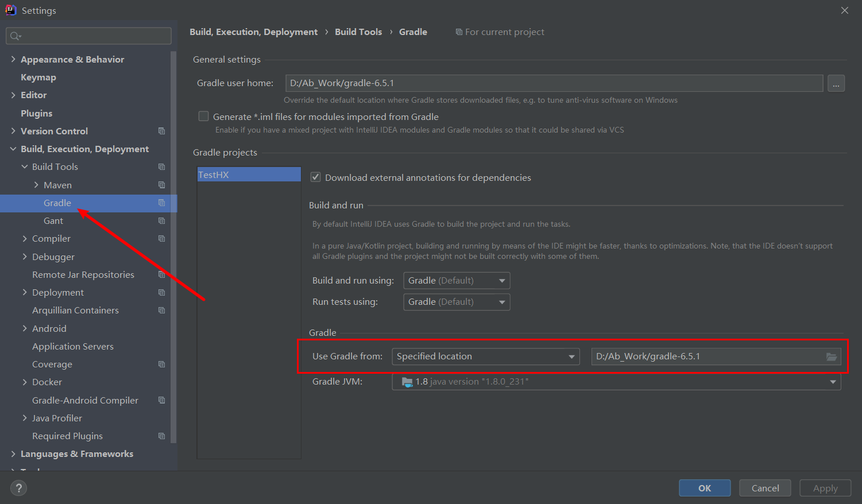This screenshot has width=862, height=504.
Task: Click project-level icon beside Build Tools
Action: (161, 166)
